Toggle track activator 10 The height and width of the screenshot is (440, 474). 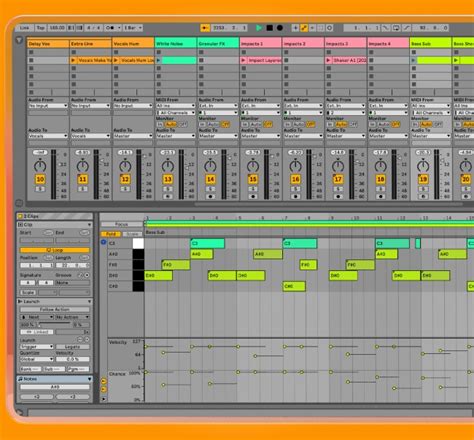pos(40,179)
